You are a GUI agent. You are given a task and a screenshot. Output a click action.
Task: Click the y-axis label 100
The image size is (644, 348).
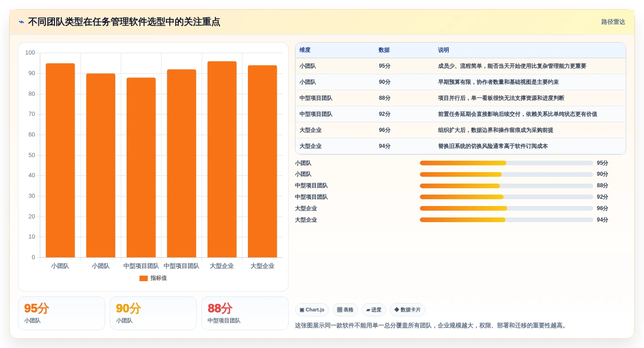pos(30,53)
